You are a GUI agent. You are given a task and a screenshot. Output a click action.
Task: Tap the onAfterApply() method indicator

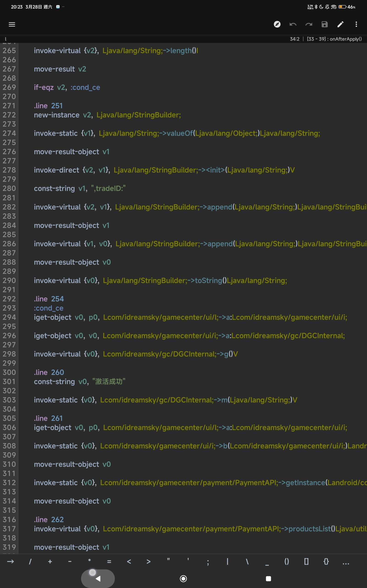(x=345, y=39)
